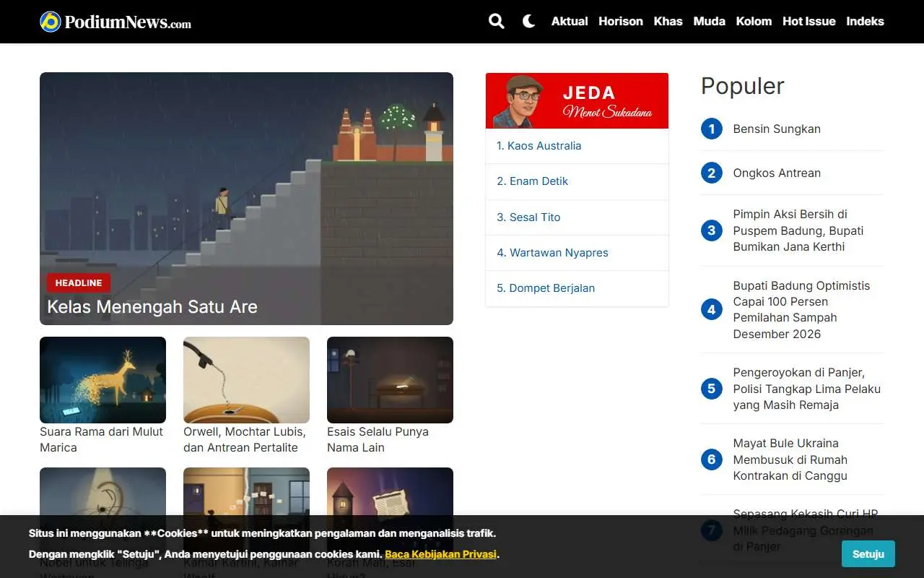This screenshot has width=924, height=578.
Task: Open 'Pengeroyokan di Panjer' popular article
Action: tap(807, 389)
